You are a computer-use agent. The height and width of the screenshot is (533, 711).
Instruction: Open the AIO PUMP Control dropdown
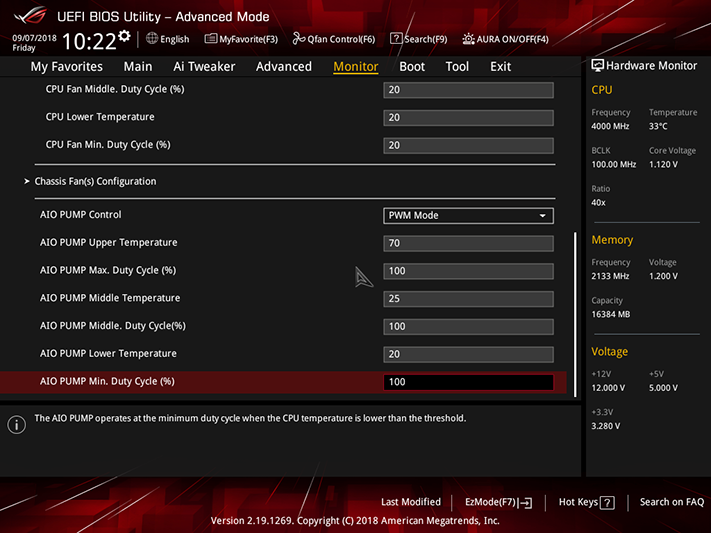[468, 215]
